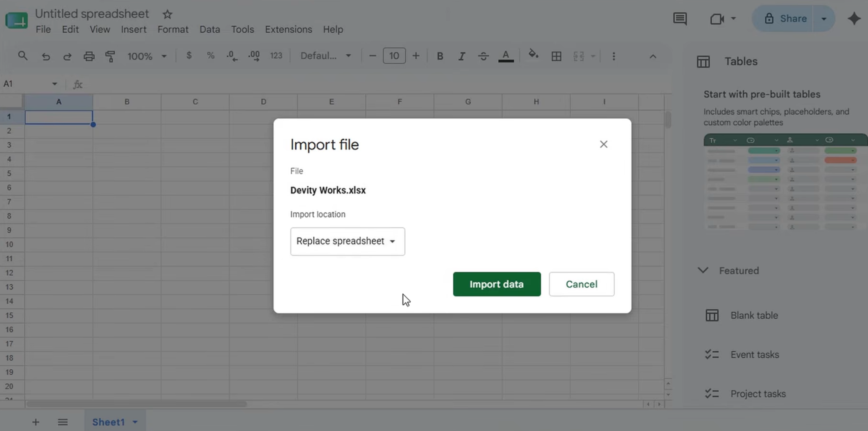Toggle bold formatting
The height and width of the screenshot is (431, 868).
tap(440, 56)
